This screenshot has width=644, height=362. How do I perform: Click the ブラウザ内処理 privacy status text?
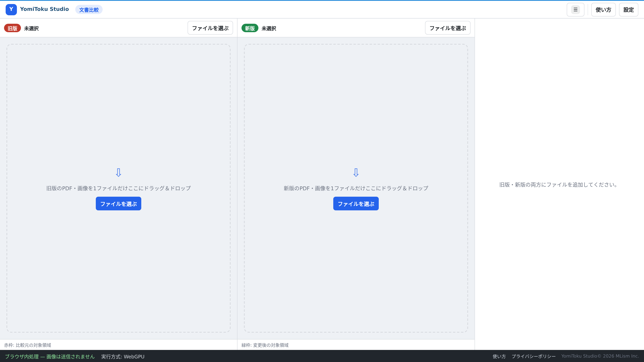point(50,357)
